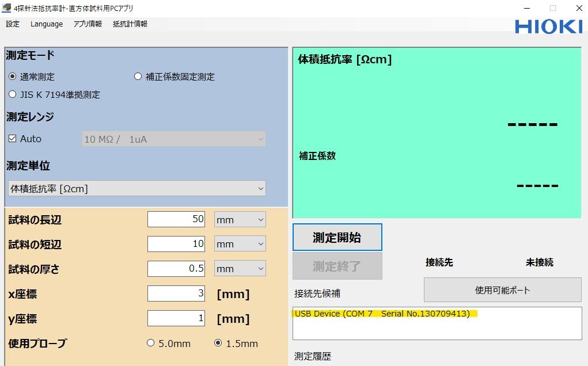Viewport: 588px width, 366px height.
Task: Click the HIOKI logo
Action: [x=548, y=25]
